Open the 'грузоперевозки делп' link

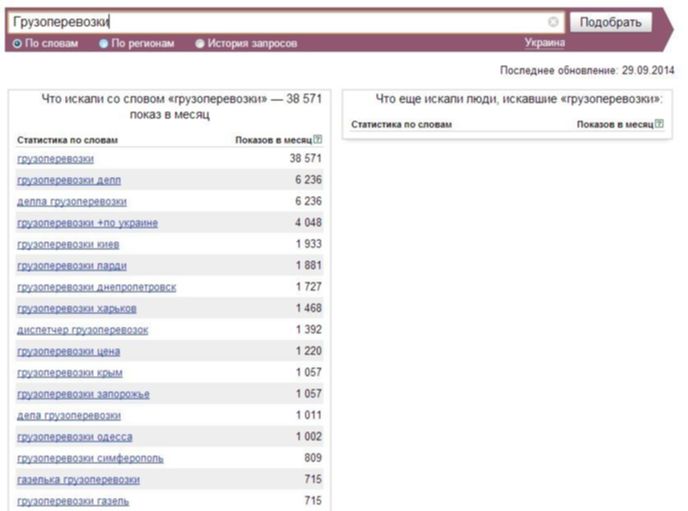pyautogui.click(x=69, y=180)
